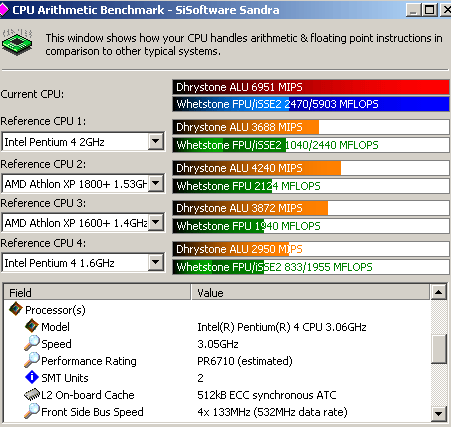Click the Reference CPU 2 label
Viewport: 451px width, 427px height.
[43, 164]
